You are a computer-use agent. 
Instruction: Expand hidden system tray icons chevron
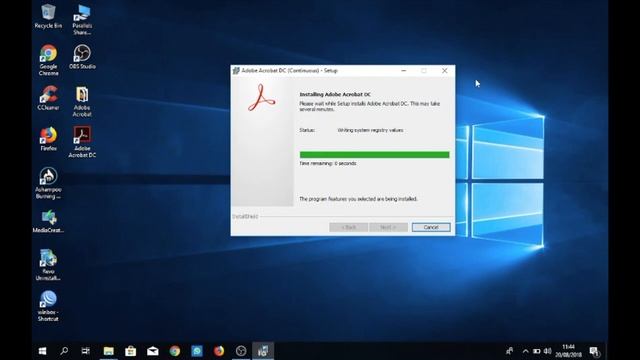pyautogui.click(x=525, y=351)
